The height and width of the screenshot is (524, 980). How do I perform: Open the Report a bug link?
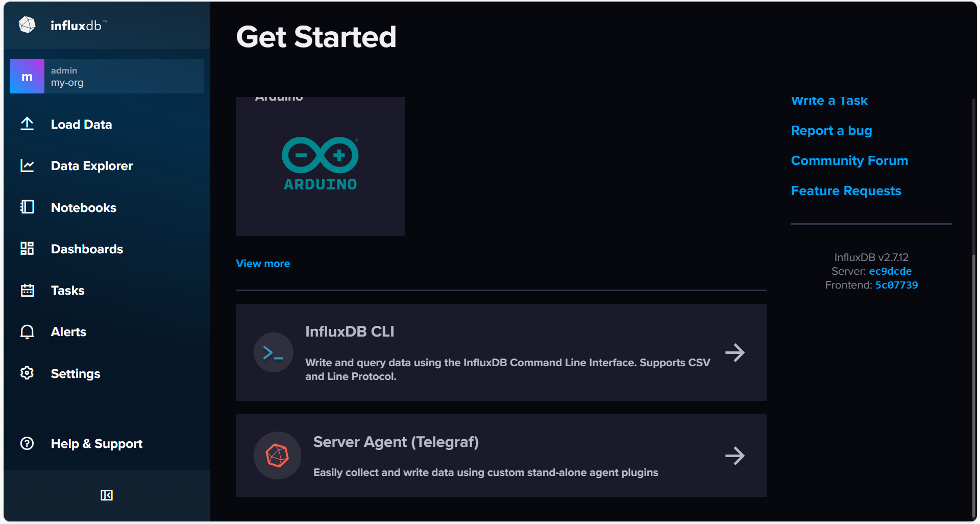click(831, 130)
